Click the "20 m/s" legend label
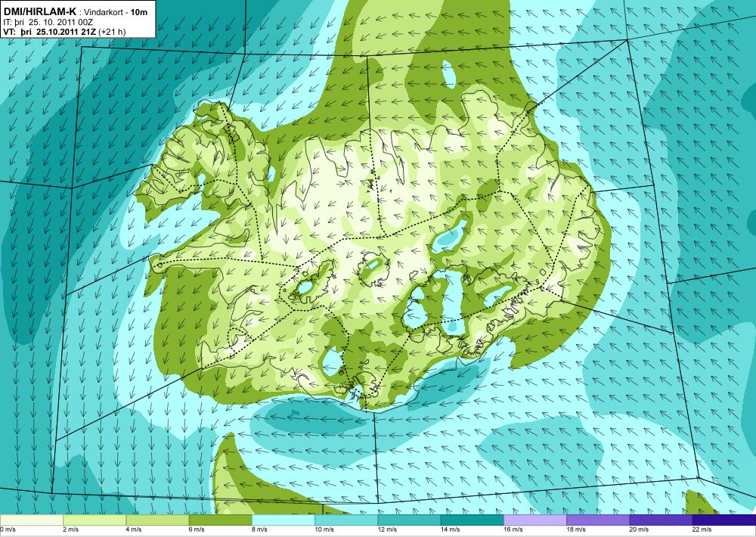 click(640, 529)
